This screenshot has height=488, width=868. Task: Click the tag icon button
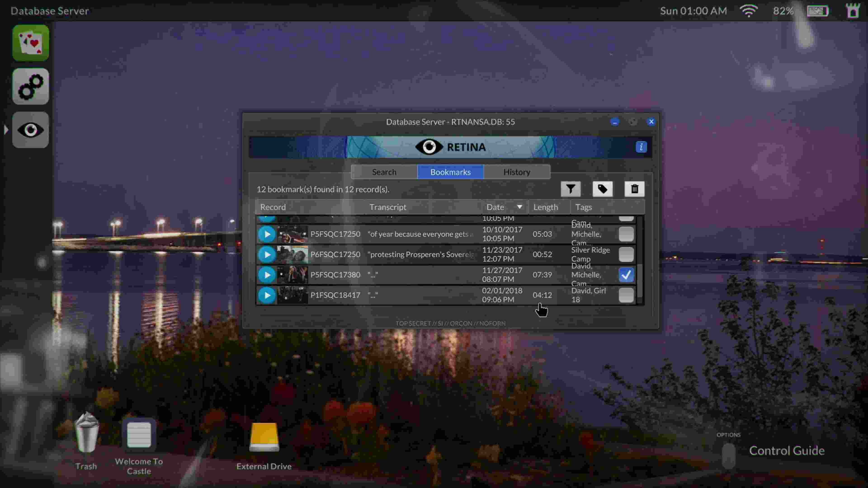pos(602,189)
